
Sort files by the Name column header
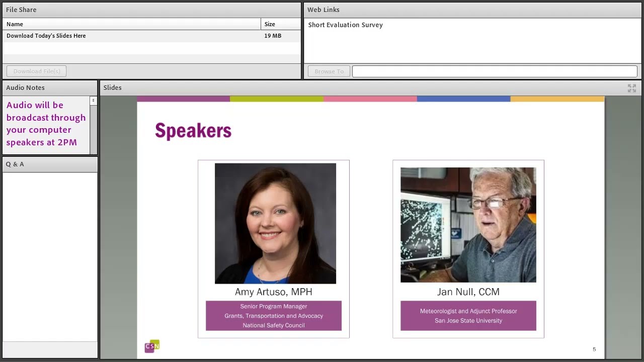coord(131,24)
